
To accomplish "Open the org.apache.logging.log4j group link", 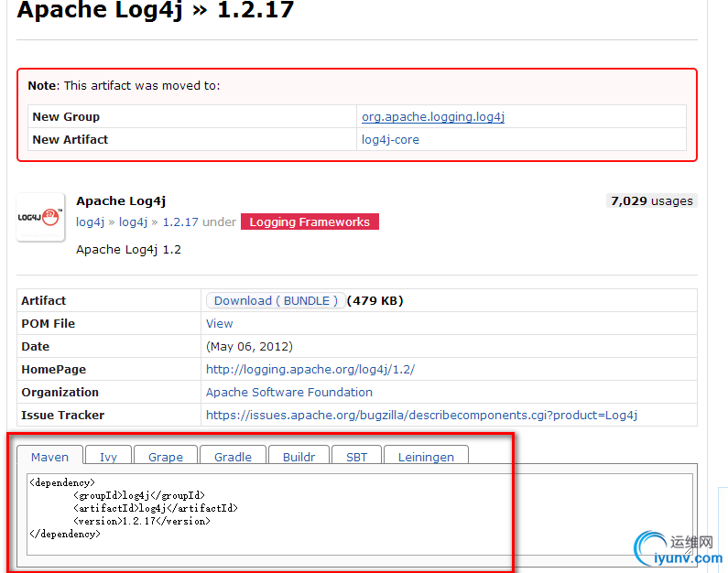I will [433, 116].
